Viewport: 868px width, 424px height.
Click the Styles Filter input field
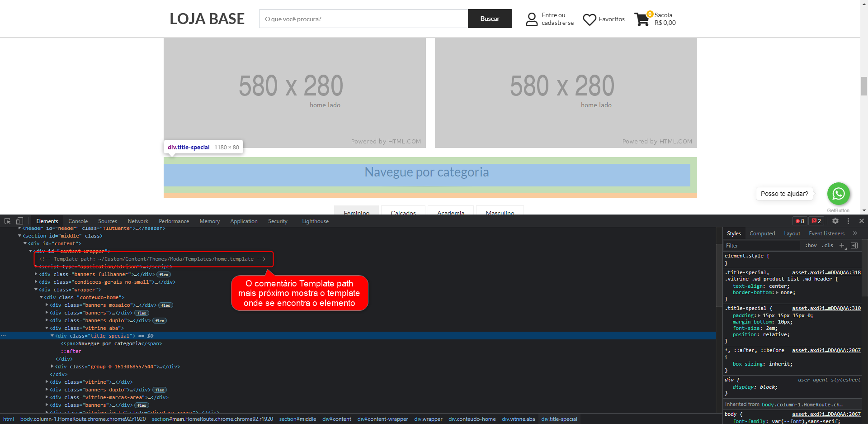pos(762,245)
